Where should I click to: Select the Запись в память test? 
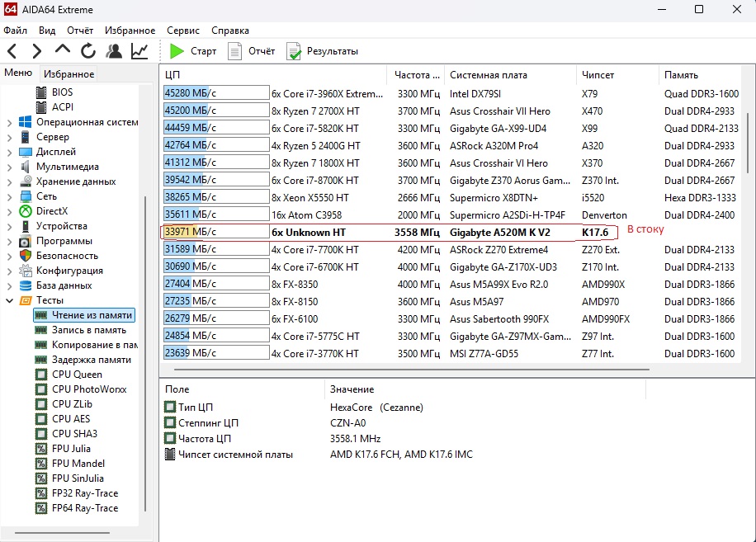click(88, 330)
